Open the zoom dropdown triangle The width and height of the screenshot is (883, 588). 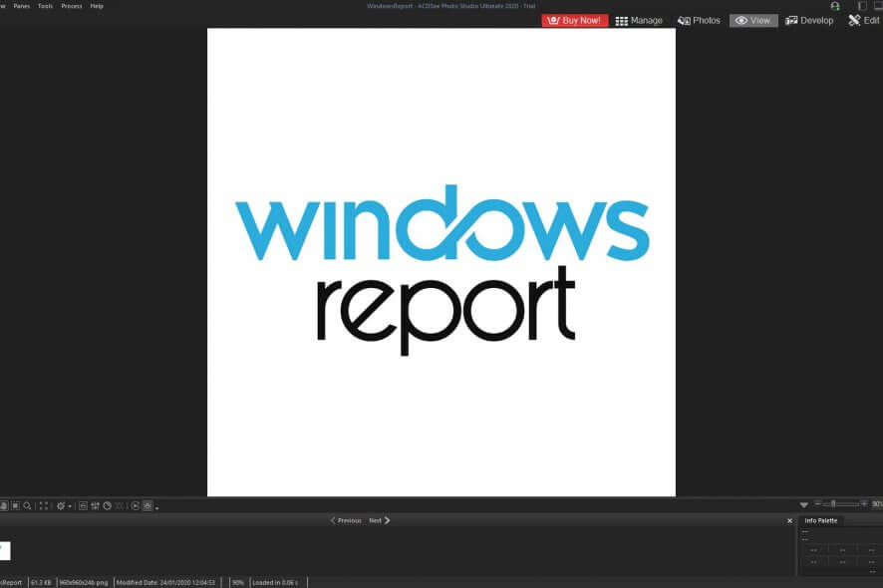(804, 504)
